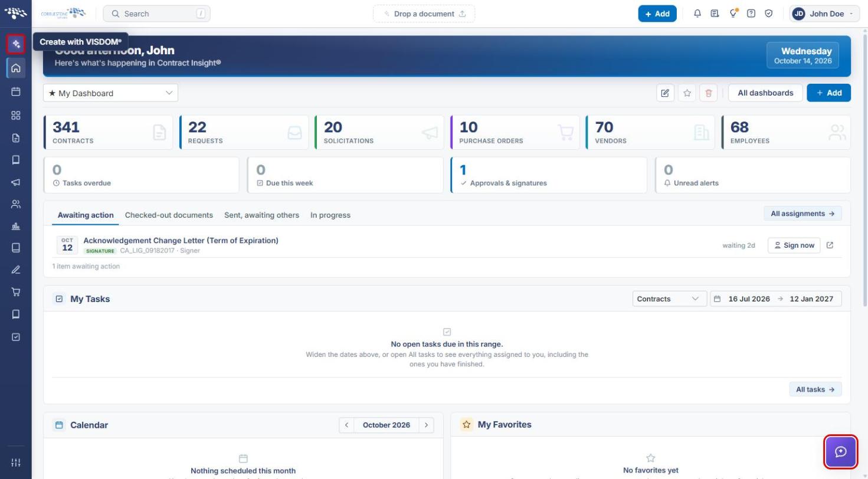Go to previous month in Calendar

click(x=346, y=425)
